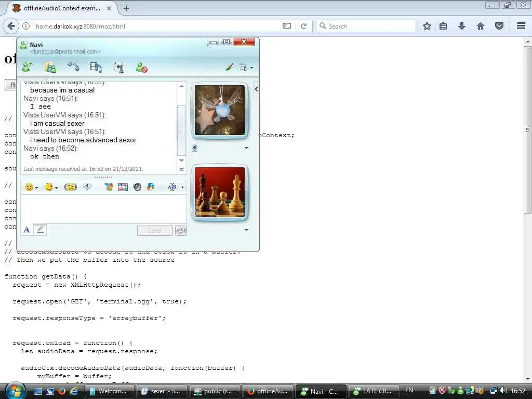Viewport: 532px width, 399px height.
Task: Block this contact in Messenger
Action: tap(141, 67)
